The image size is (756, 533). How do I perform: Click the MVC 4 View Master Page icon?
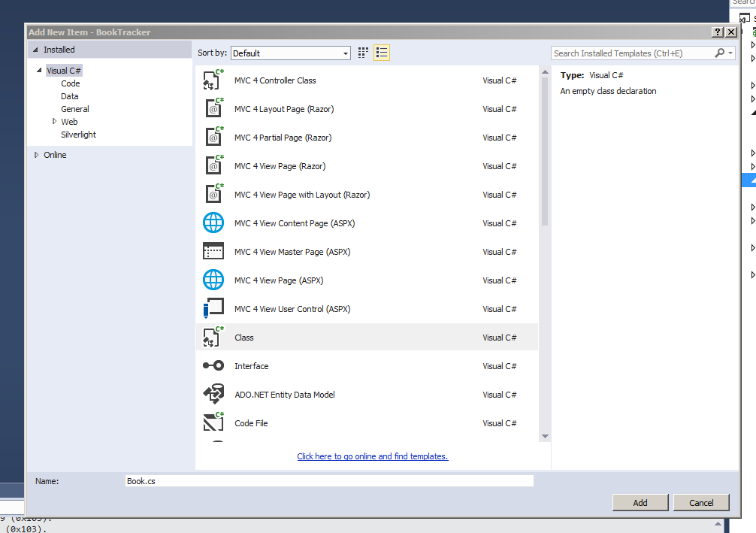coord(213,251)
